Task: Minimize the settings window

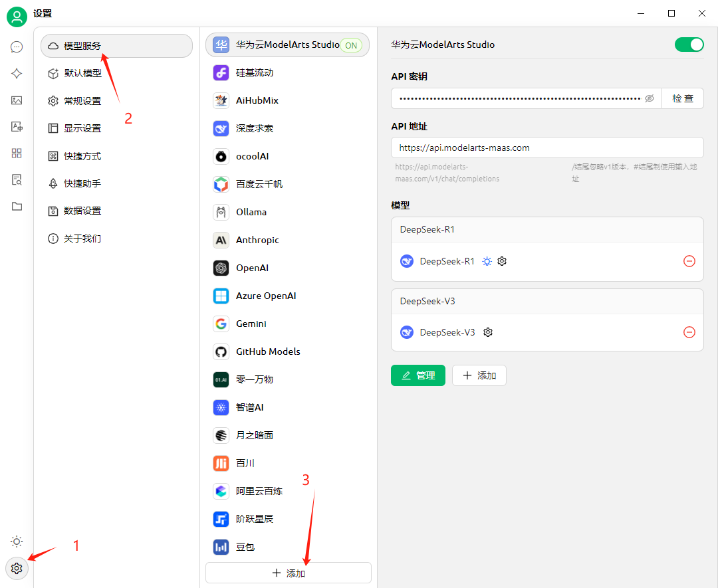Action: [x=641, y=14]
